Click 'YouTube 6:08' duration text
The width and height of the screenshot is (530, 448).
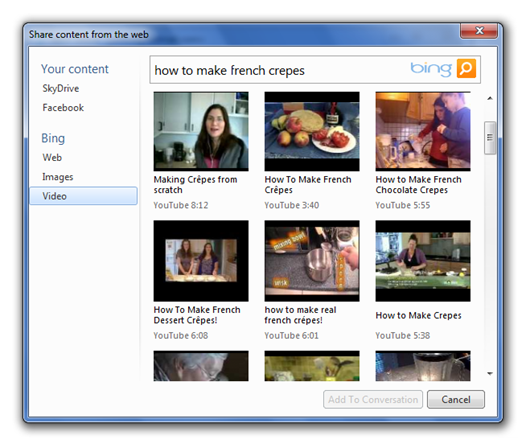pyautogui.click(x=181, y=335)
